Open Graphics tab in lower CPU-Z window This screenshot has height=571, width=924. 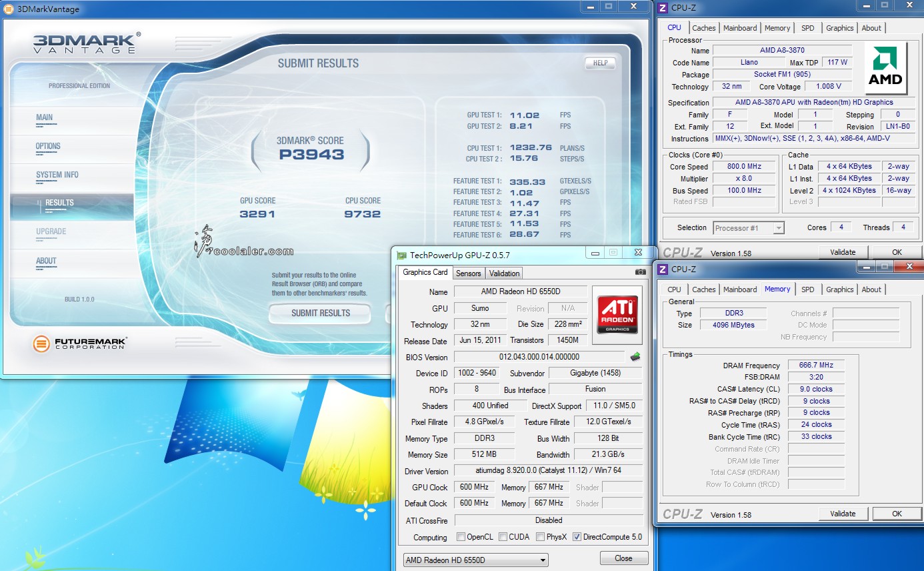coord(840,290)
